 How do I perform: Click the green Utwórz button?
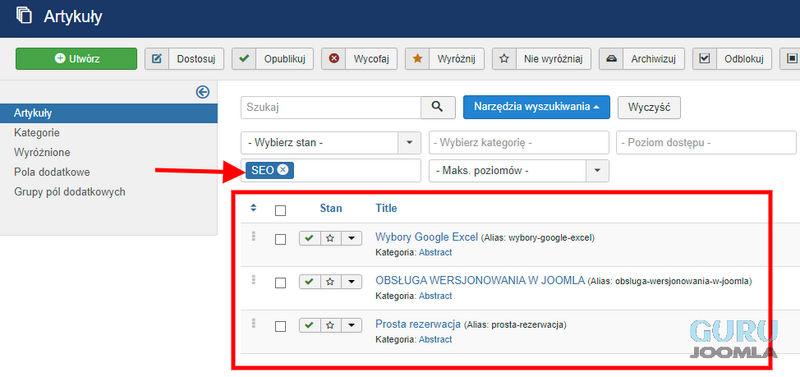pyautogui.click(x=77, y=59)
